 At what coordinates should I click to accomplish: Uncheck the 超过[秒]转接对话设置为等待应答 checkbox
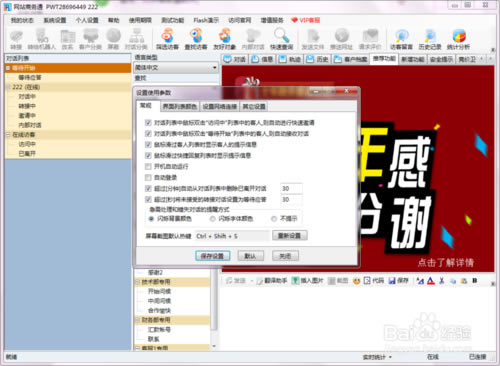148,200
